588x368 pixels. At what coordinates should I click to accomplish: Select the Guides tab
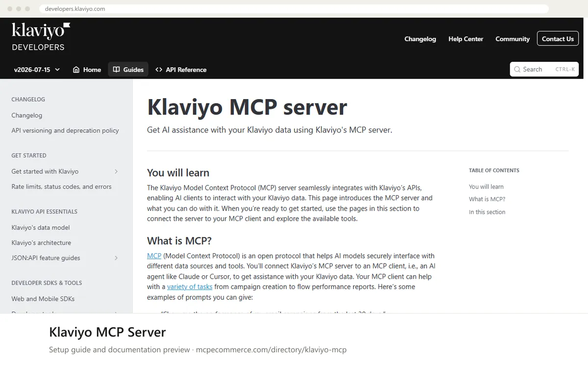point(128,70)
